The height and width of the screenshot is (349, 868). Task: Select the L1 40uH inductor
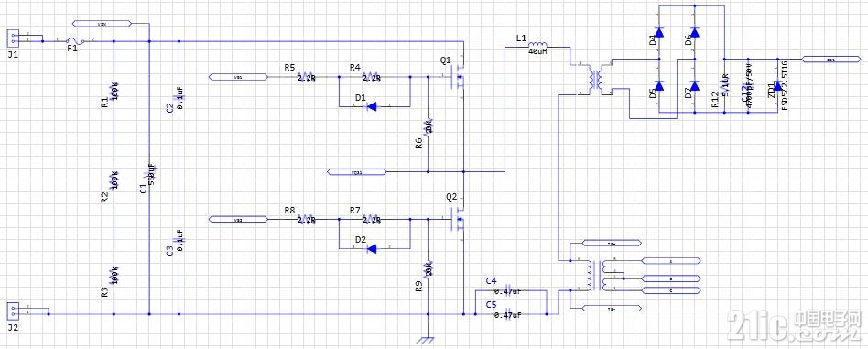pos(537,45)
